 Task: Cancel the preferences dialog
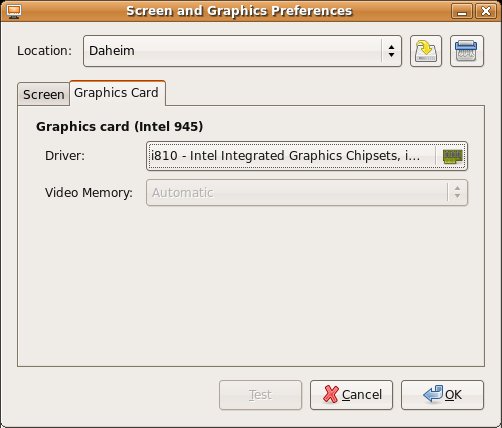351,395
